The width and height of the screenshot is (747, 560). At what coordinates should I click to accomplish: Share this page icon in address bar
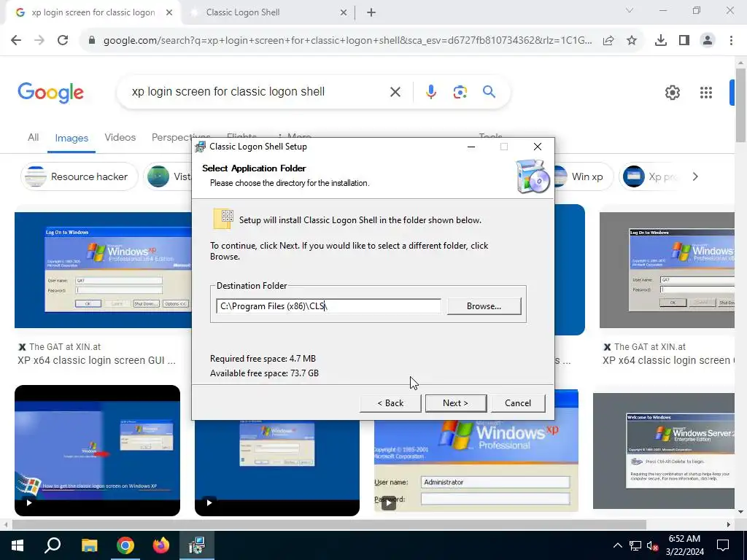pyautogui.click(x=608, y=41)
